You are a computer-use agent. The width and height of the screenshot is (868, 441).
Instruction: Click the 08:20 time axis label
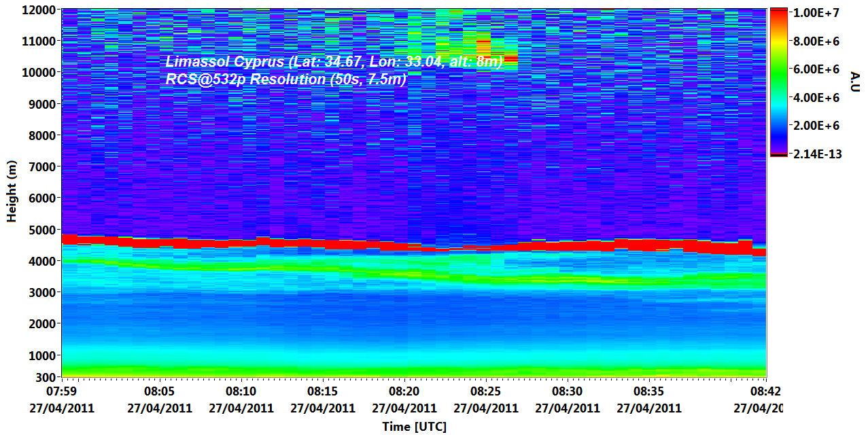(404, 391)
